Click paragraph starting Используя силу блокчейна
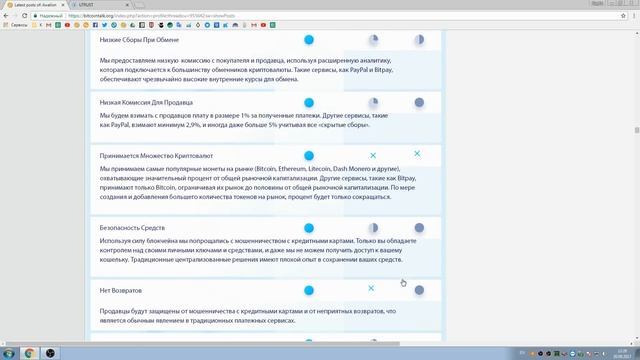The width and height of the screenshot is (640, 360). 258,250
